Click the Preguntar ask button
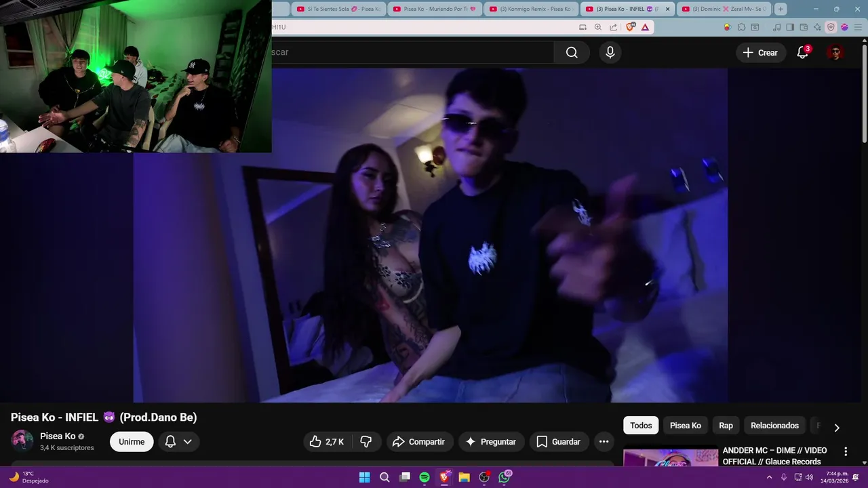The image size is (868, 488). pyautogui.click(x=492, y=442)
